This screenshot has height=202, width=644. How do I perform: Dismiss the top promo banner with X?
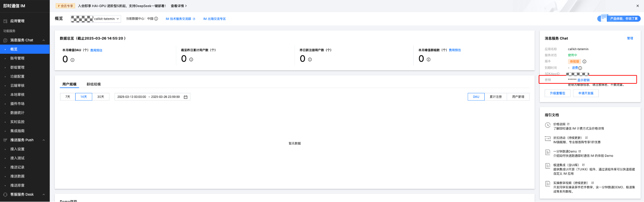637,6
